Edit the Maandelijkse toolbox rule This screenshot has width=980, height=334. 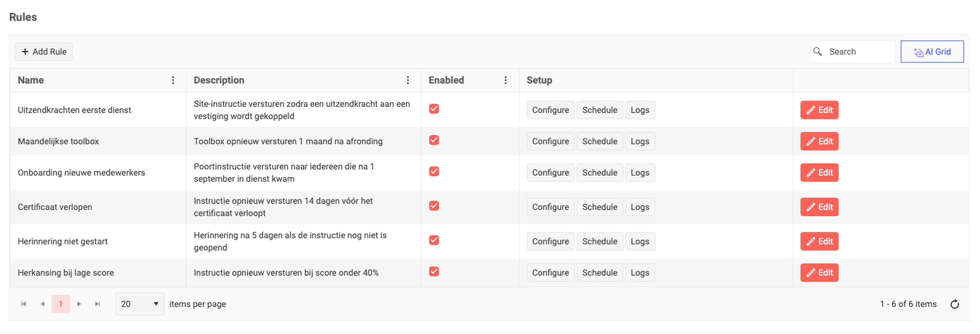[x=819, y=141]
